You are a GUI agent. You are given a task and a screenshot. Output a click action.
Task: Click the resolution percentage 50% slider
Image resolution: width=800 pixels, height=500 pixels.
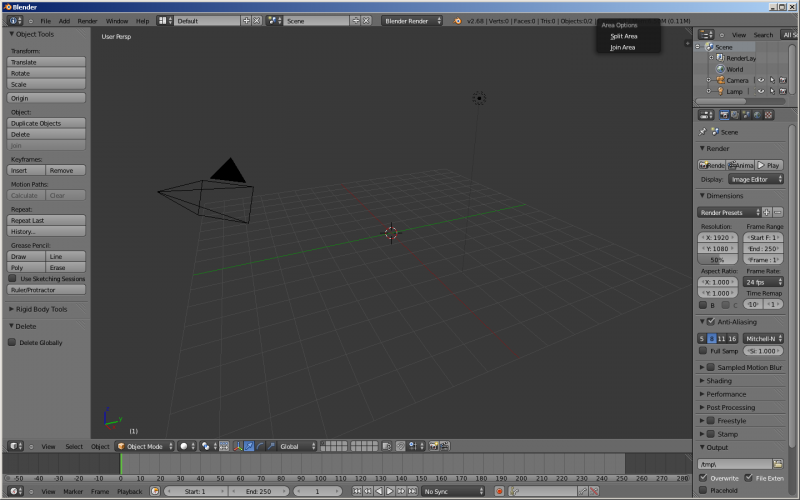[717, 260]
